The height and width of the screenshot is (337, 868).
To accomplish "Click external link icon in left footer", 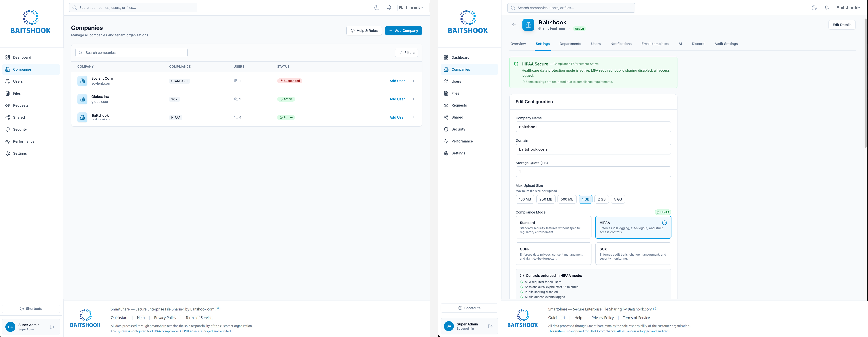I will click(x=217, y=309).
